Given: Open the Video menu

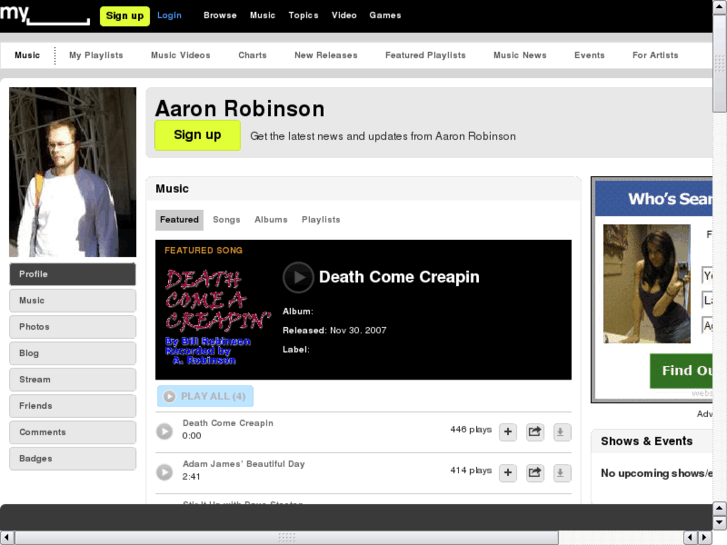Looking at the screenshot, I should point(344,15).
